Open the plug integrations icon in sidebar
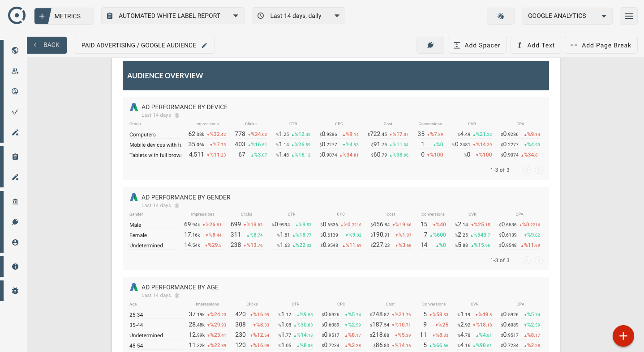Viewport: 644px width, 352px height. (x=15, y=222)
